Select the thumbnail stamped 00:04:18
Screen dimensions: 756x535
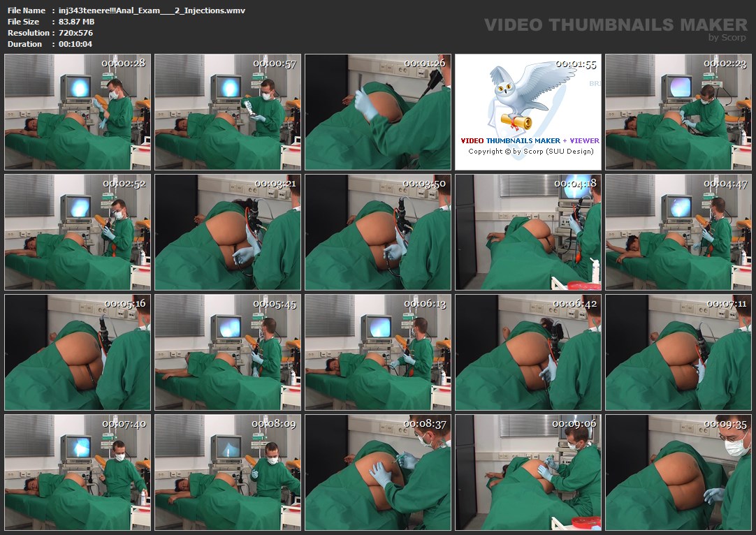[528, 233]
